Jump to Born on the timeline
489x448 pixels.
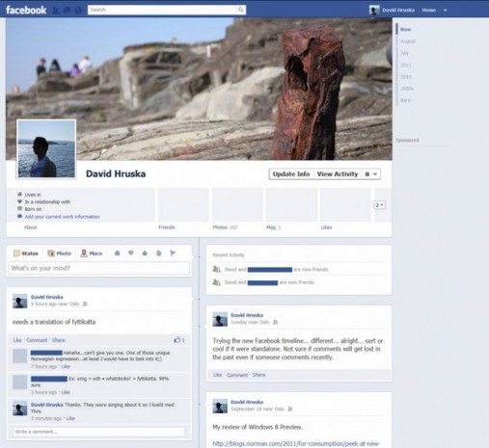point(405,100)
